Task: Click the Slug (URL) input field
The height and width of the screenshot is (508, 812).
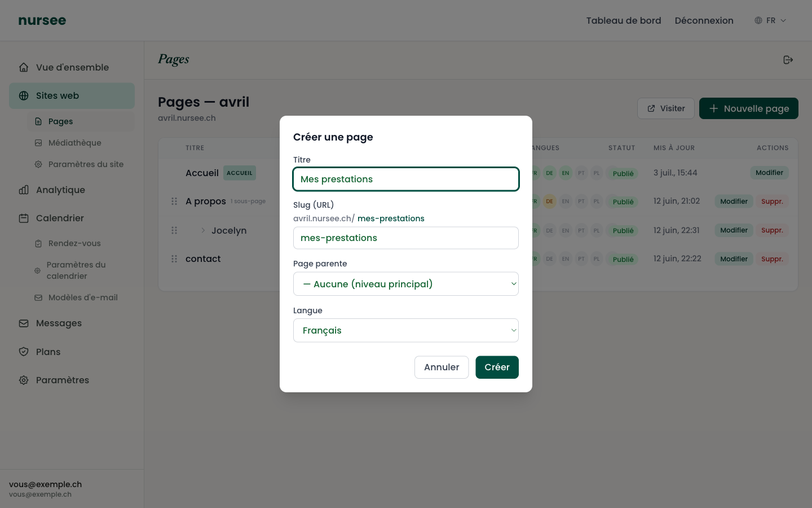Action: click(406, 238)
